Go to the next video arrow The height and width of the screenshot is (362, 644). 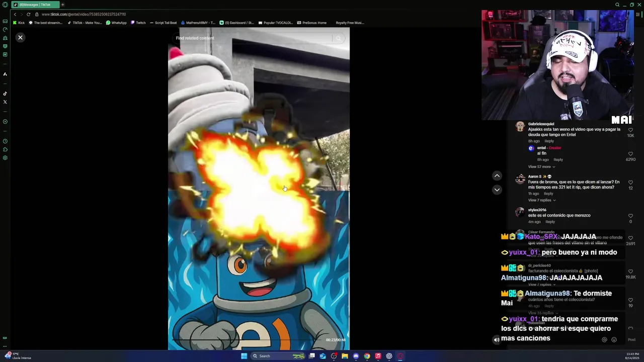[497, 190]
